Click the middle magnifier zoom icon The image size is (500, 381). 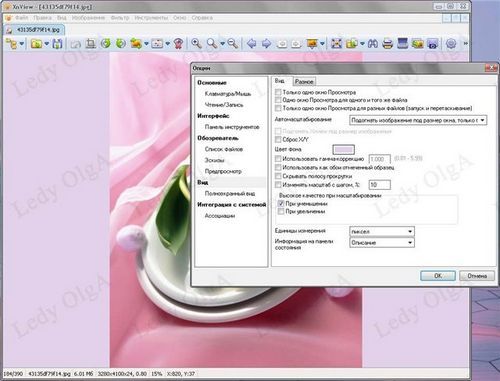point(212,43)
